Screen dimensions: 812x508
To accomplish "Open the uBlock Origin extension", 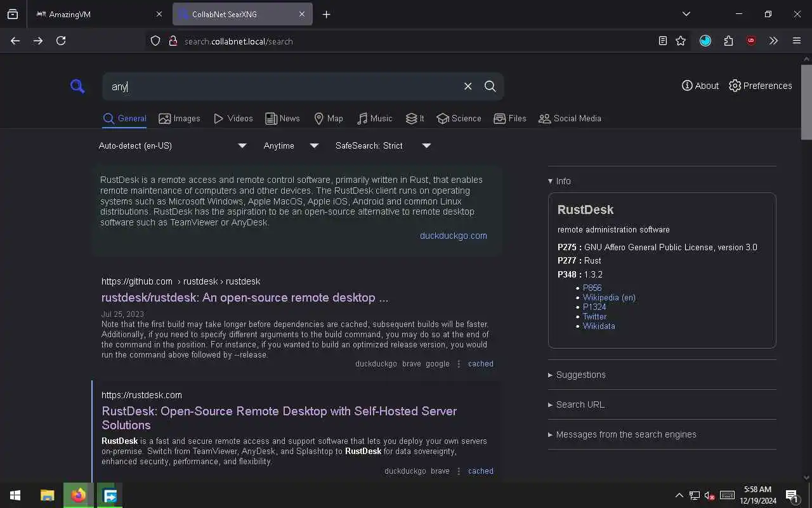I will [x=751, y=41].
